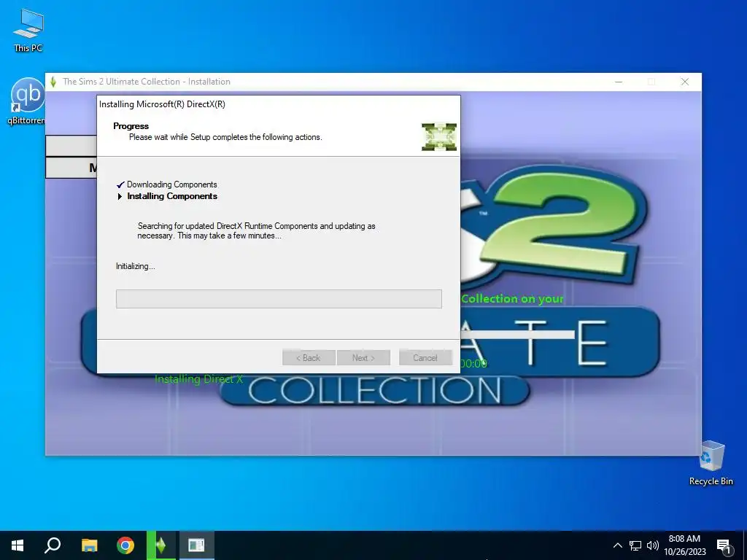Click the 'Installing Microsoft(R) DirectX(R)' title
747x560 pixels.
(162, 104)
